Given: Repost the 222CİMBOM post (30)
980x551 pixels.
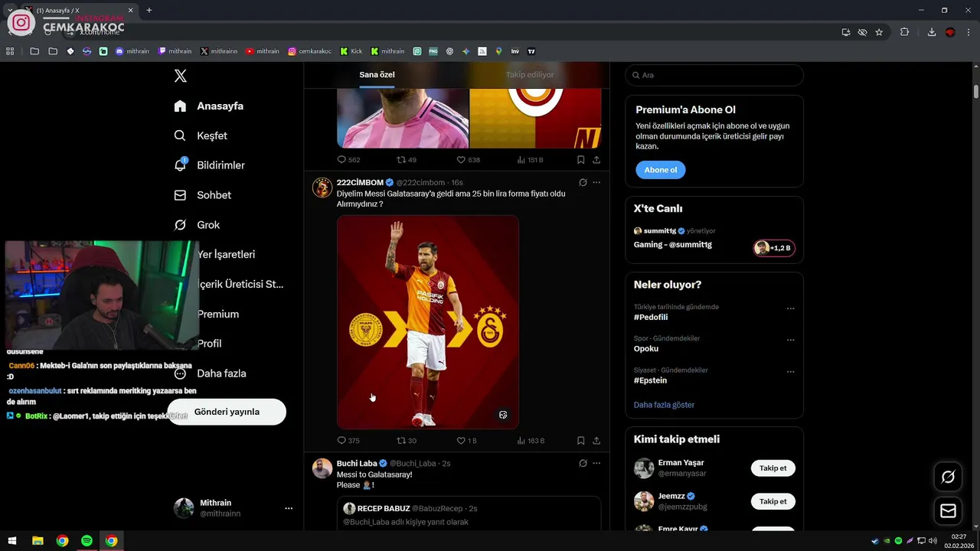Looking at the screenshot, I should (407, 441).
